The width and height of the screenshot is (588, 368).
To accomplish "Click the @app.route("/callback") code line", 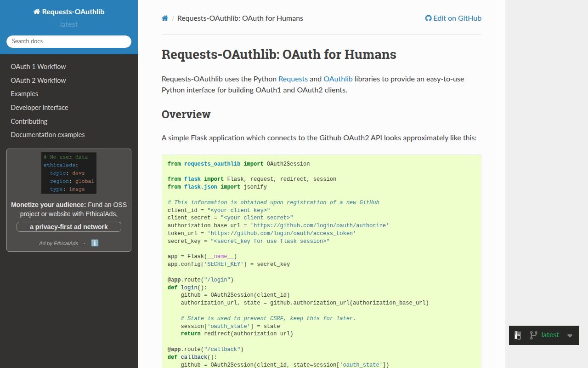I will tap(205, 349).
